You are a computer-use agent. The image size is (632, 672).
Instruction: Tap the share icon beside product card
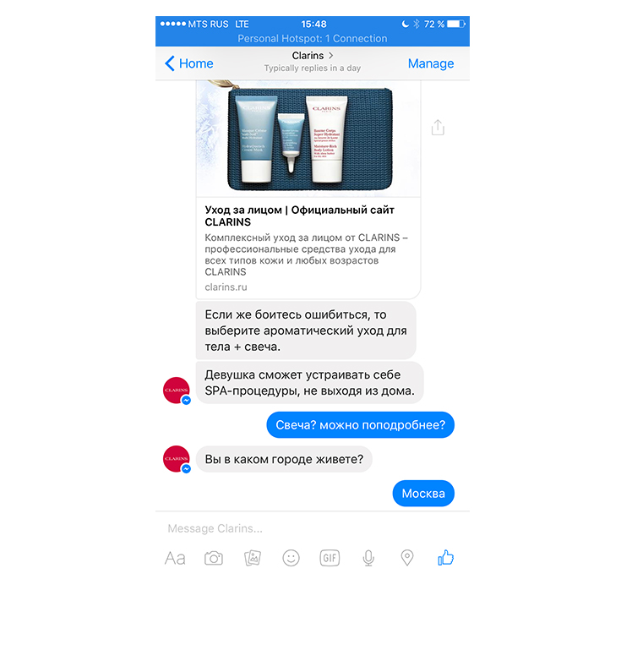[x=438, y=128]
